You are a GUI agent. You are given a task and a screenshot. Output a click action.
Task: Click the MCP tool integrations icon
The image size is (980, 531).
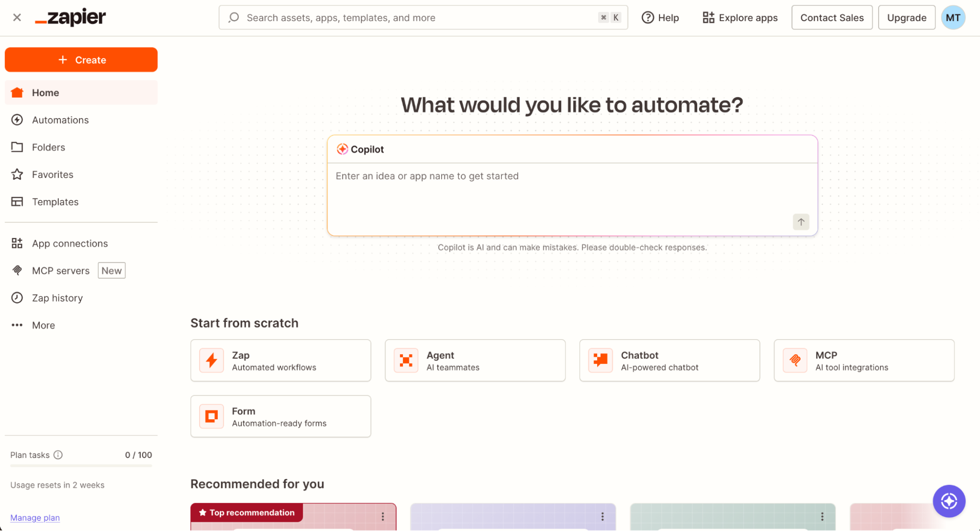795,361
